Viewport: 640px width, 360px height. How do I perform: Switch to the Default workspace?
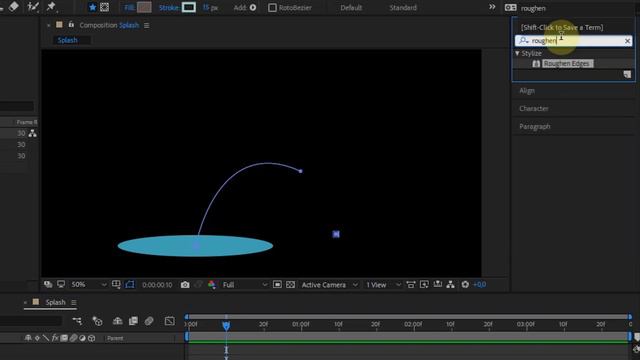351,7
